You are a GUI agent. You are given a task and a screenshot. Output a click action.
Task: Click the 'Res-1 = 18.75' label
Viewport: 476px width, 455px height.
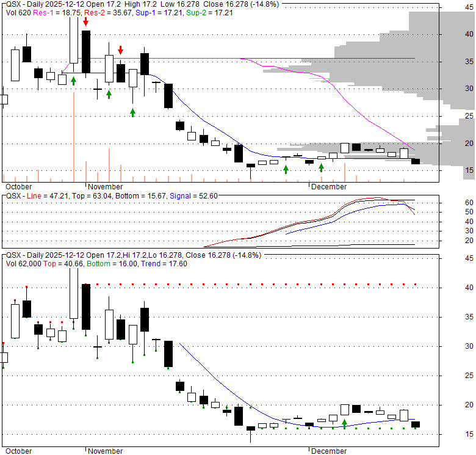[57, 13]
